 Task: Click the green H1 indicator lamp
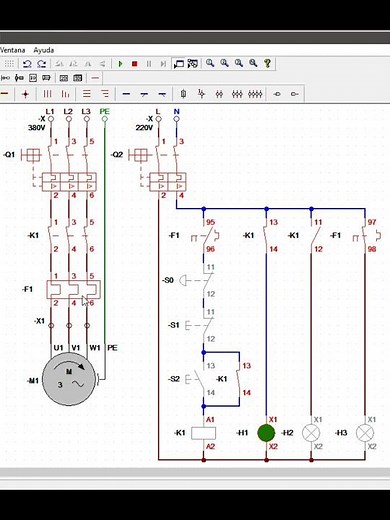click(x=266, y=433)
